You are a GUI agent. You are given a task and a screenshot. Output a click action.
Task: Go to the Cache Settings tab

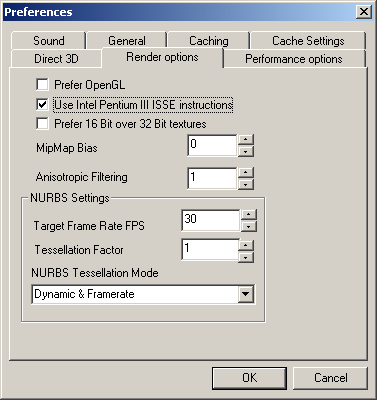[x=308, y=41]
